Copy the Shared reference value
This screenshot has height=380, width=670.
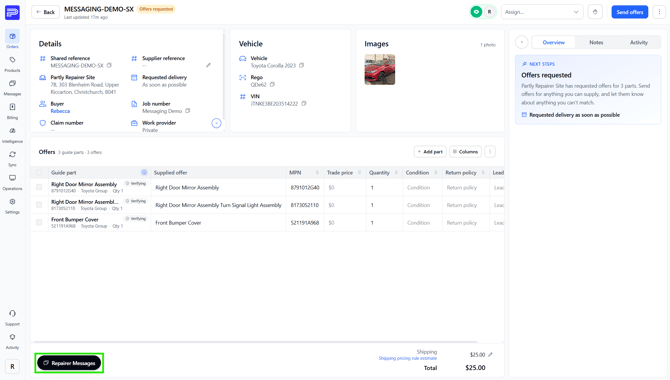click(109, 65)
